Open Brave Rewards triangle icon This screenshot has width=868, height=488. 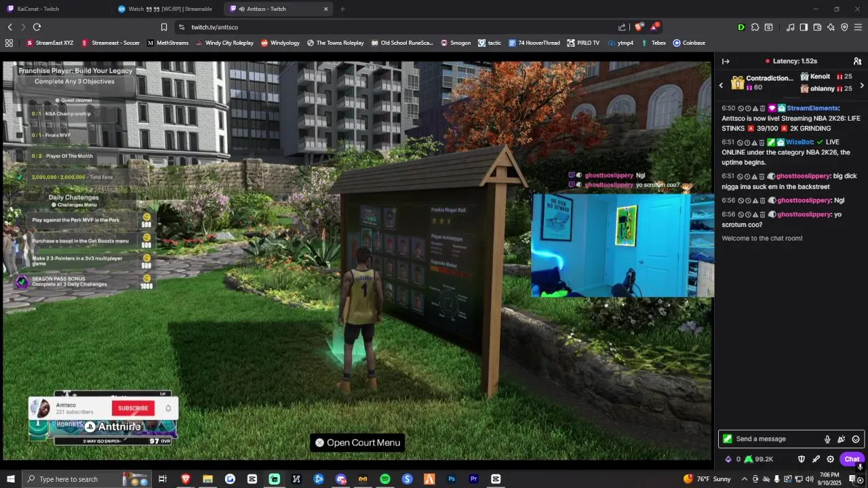[654, 27]
